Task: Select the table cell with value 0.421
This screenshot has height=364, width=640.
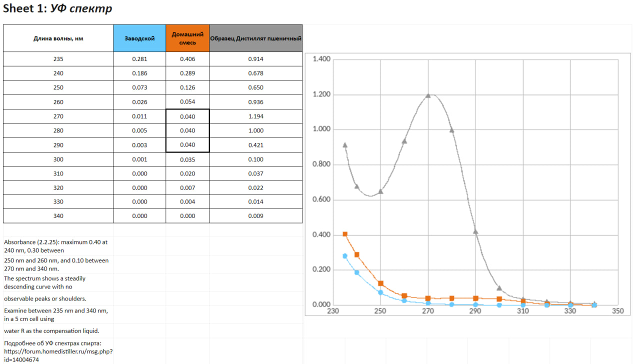Action: (255, 145)
